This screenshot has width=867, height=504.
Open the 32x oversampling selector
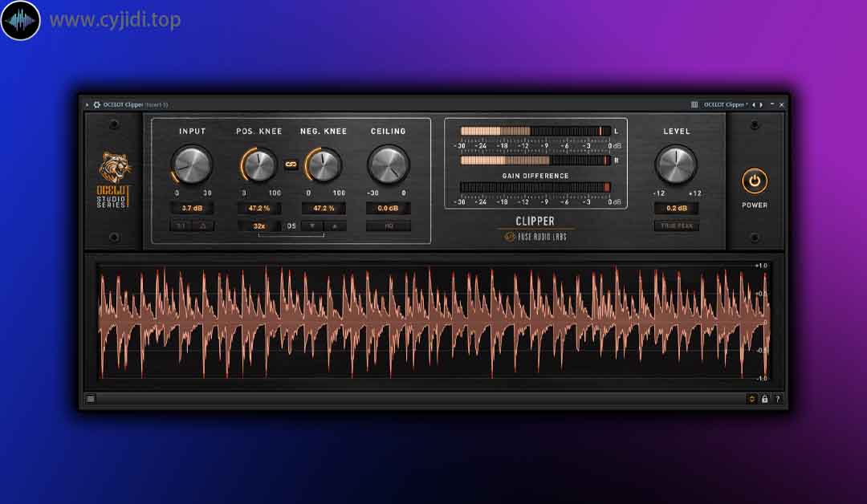258,226
